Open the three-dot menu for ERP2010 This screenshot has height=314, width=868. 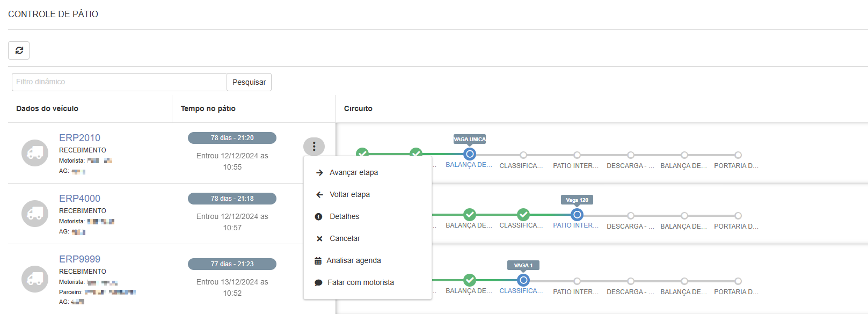314,147
